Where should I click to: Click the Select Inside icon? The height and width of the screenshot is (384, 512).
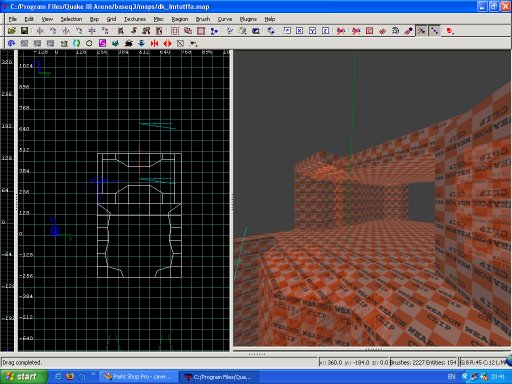(159, 31)
